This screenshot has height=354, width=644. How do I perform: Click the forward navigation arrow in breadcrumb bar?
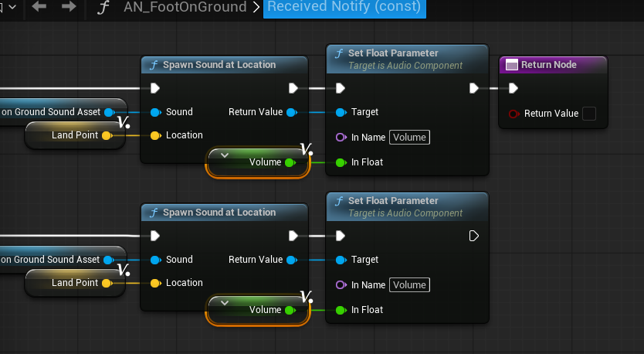69,7
